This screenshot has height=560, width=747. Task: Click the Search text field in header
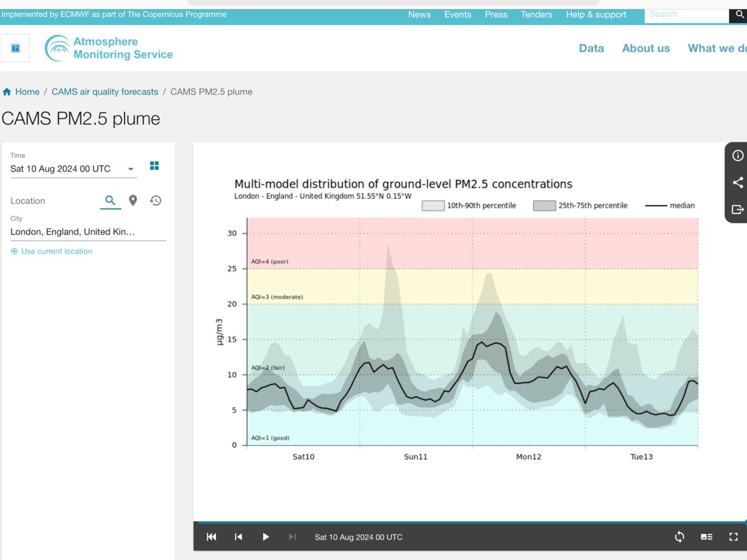coord(687,14)
